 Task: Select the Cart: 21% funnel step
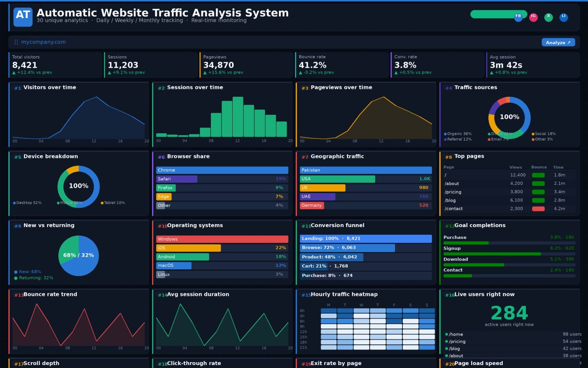pos(366,266)
